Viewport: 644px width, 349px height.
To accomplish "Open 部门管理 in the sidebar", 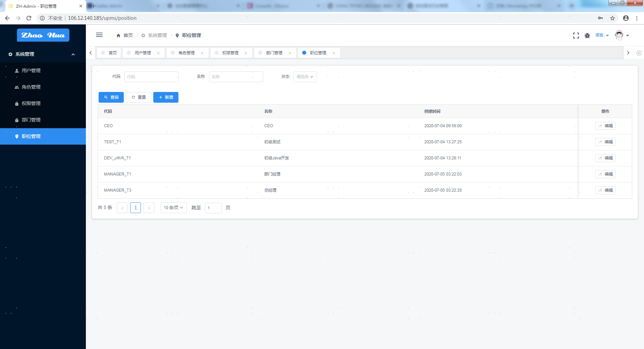I will point(43,120).
